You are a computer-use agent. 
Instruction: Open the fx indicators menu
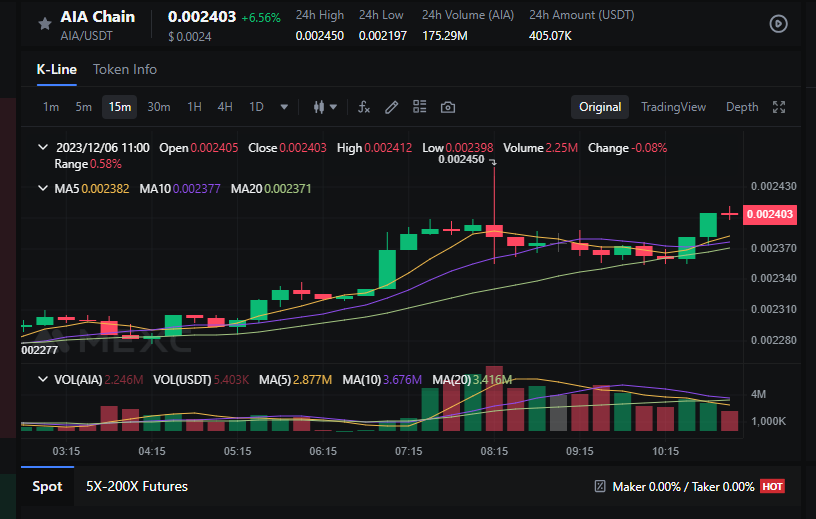tap(364, 107)
